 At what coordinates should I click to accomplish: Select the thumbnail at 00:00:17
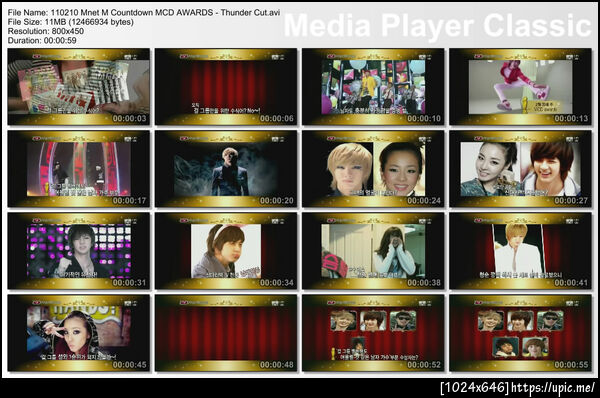[x=78, y=169]
